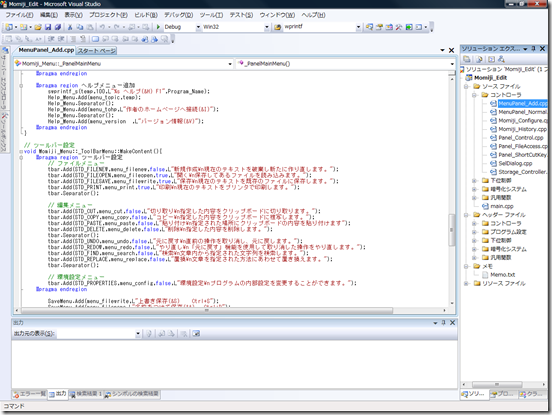This screenshot has height=415, width=552.
Task: Click the View Class Diagram icon in Solution Explorer
Action: click(501, 59)
